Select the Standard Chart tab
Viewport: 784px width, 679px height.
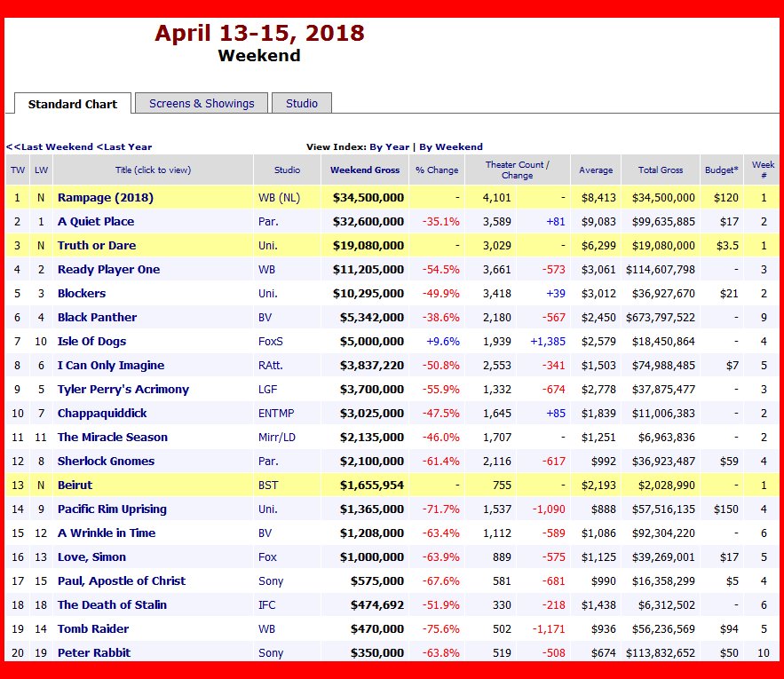coord(73,104)
